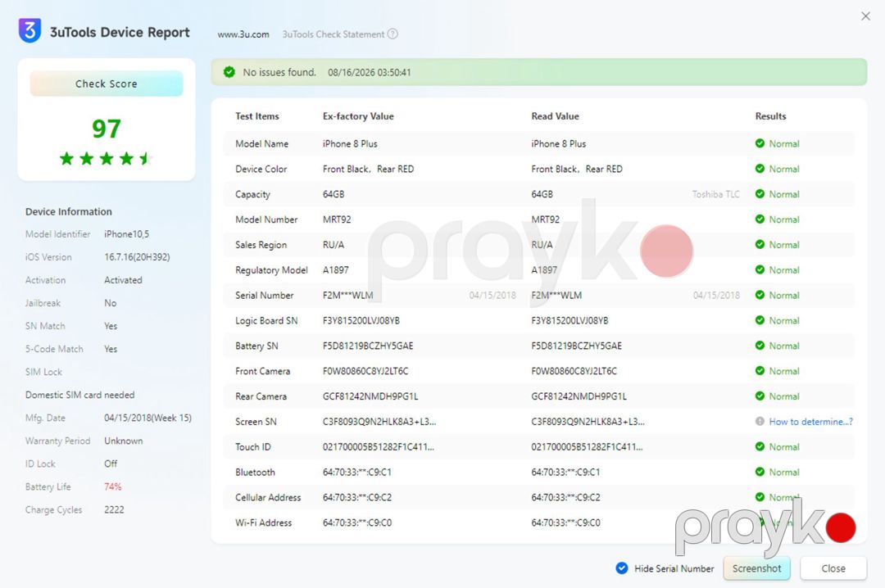Click the Model Number read value MRT92
This screenshot has height=588, width=885.
coord(545,219)
